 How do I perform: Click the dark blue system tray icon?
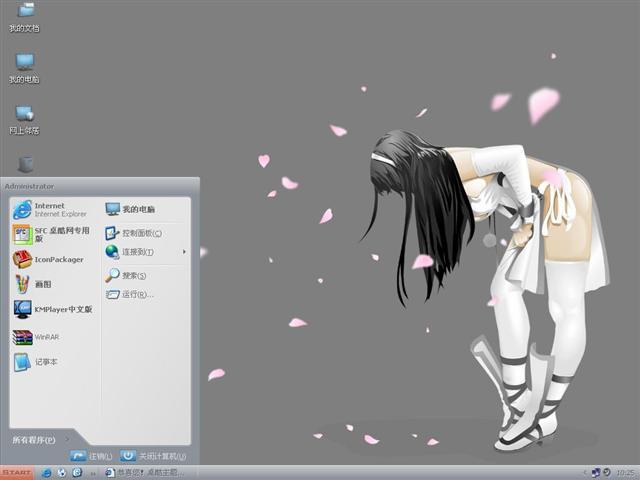(x=596, y=473)
